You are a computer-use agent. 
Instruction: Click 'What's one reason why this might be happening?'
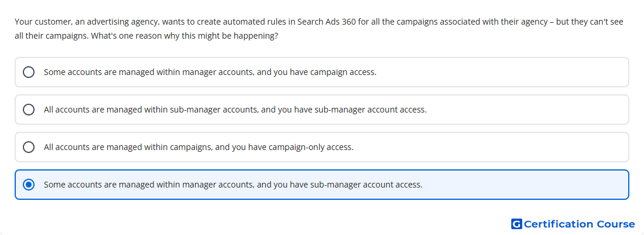(184, 36)
